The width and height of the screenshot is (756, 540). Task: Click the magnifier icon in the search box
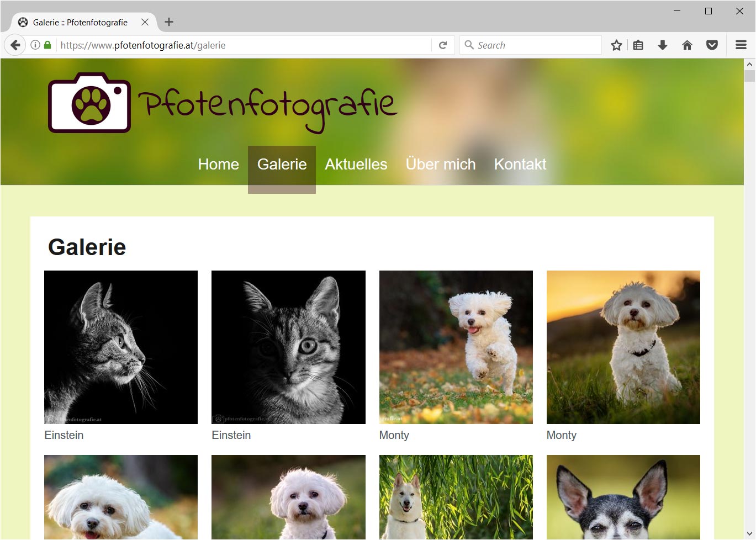pyautogui.click(x=469, y=45)
